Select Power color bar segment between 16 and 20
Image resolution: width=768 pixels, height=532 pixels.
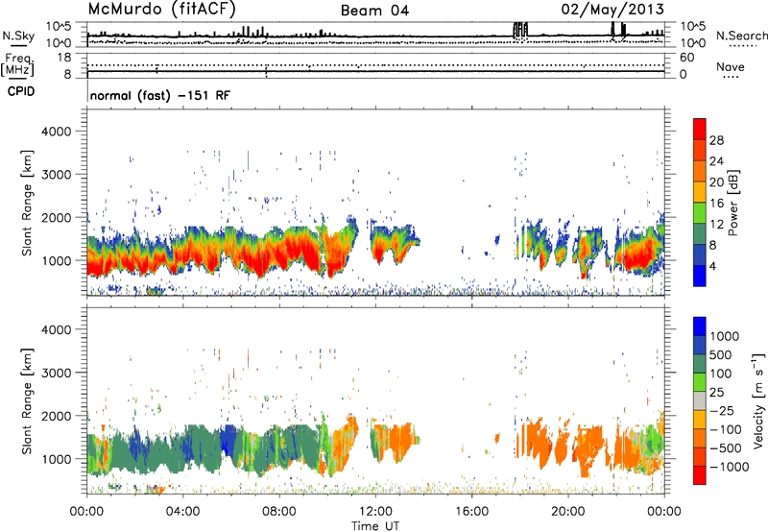700,192
